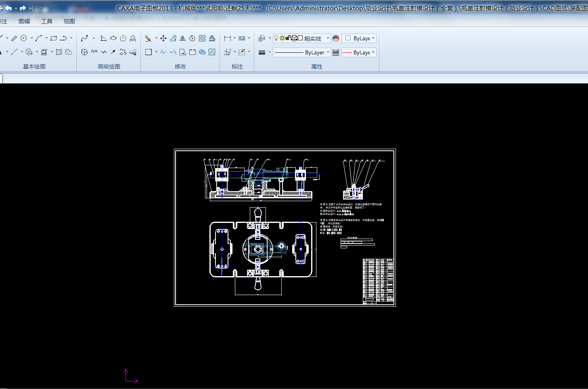Toggle the layer lock icon
This screenshot has height=389, width=588.
(x=288, y=38)
